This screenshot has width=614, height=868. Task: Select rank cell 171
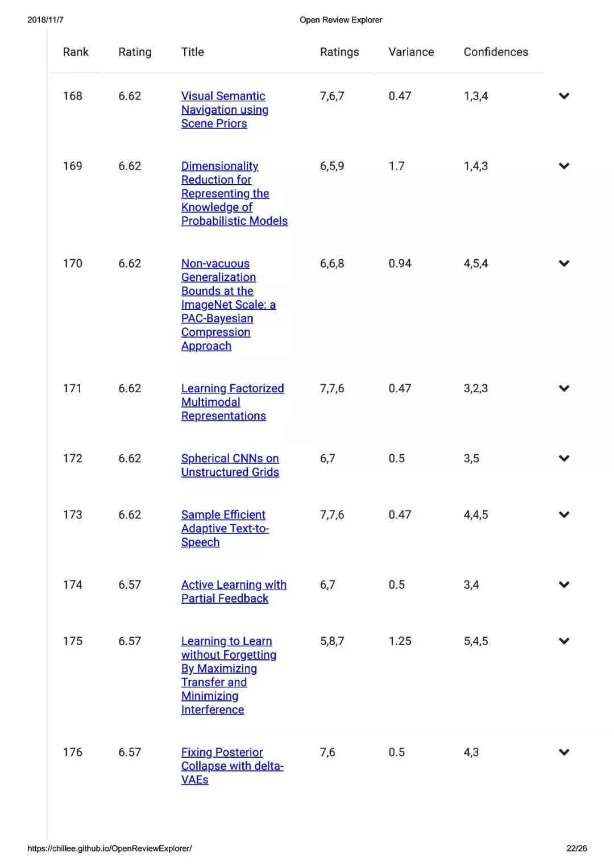pyautogui.click(x=72, y=388)
